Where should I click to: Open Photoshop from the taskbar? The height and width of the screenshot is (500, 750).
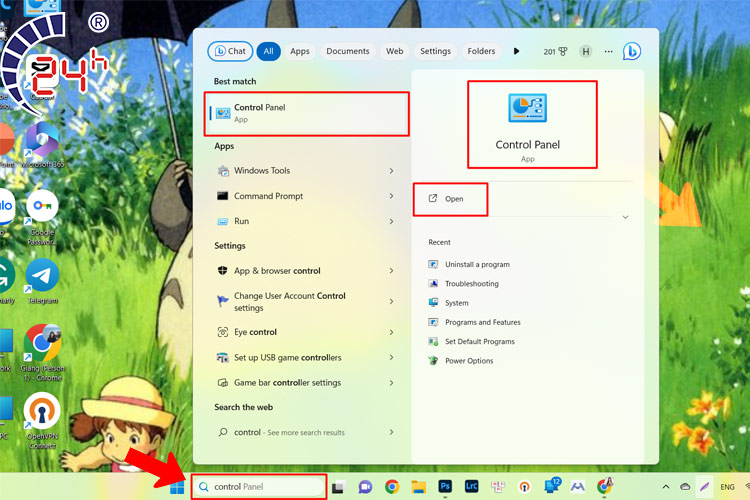coord(445,487)
